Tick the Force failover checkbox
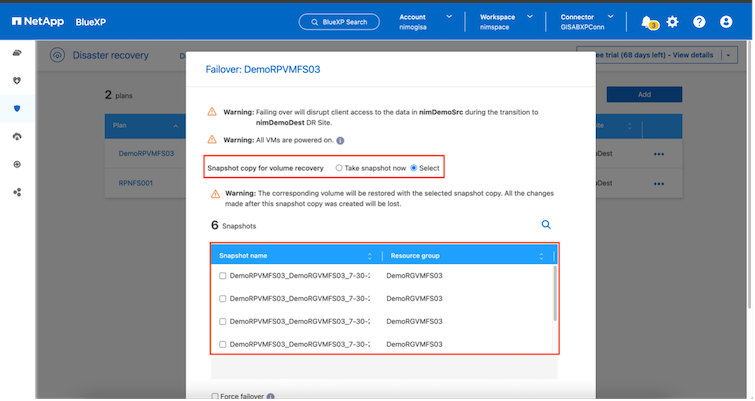 pyautogui.click(x=215, y=396)
